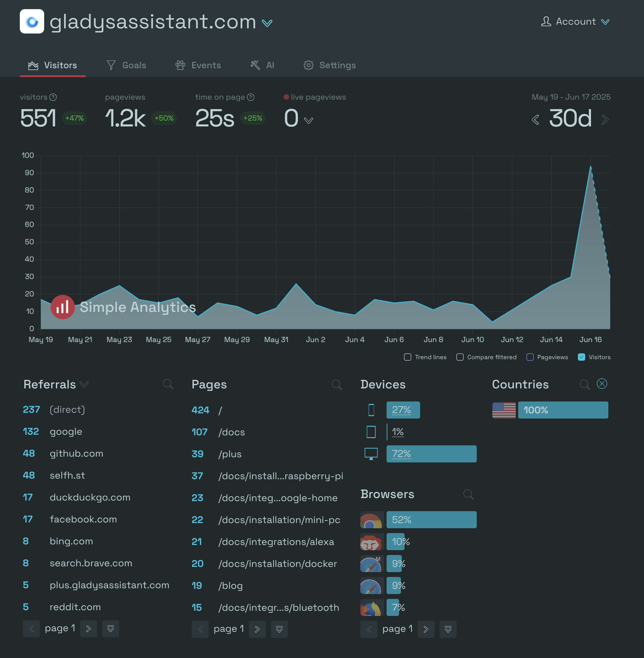
Task: Switch to the Visitors tab
Action: pos(52,65)
